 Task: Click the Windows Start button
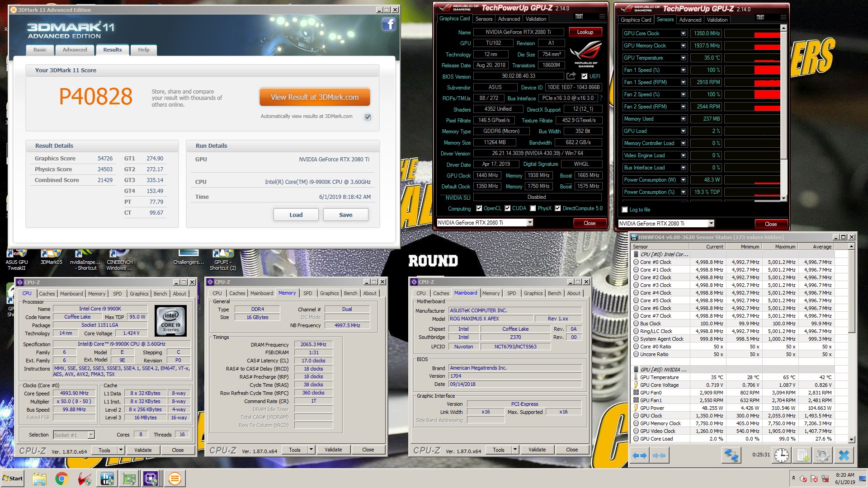point(13,479)
